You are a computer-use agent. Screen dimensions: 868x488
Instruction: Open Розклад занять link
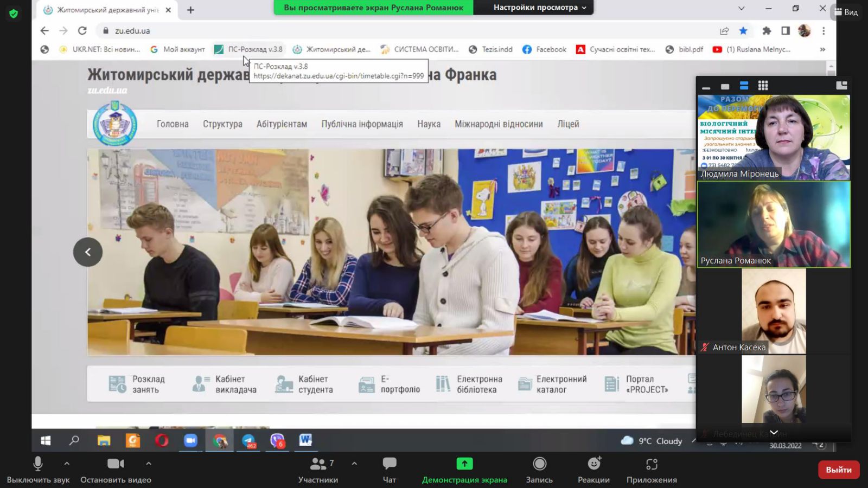(137, 384)
